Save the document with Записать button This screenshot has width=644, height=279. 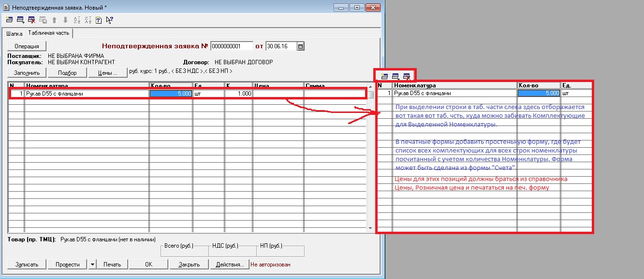27,264
